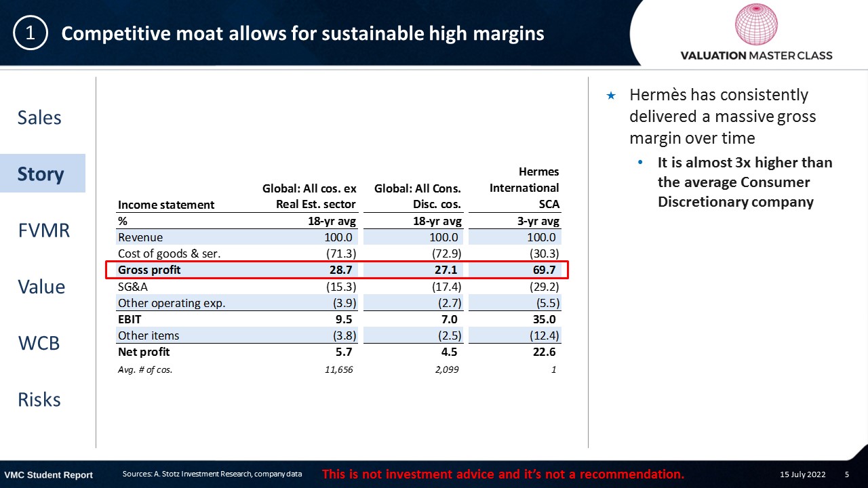868x488 pixels.
Task: Click the VALUATION MASTER CLASS text
Action: click(x=756, y=56)
